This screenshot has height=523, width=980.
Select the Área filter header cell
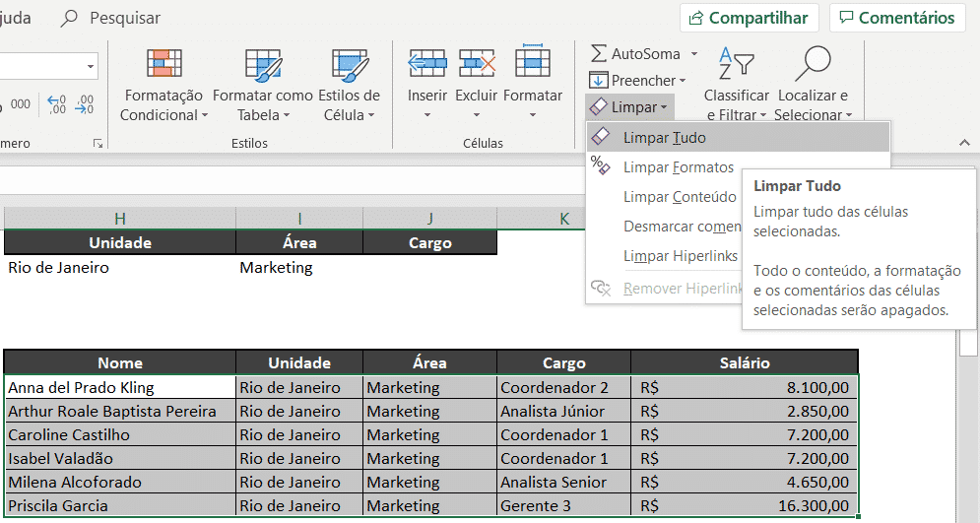click(299, 243)
